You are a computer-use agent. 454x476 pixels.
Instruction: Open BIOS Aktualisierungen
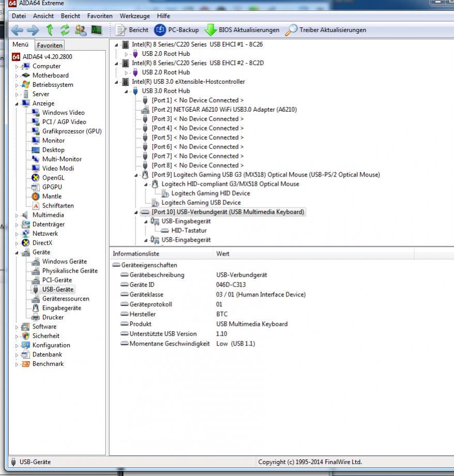(x=242, y=30)
